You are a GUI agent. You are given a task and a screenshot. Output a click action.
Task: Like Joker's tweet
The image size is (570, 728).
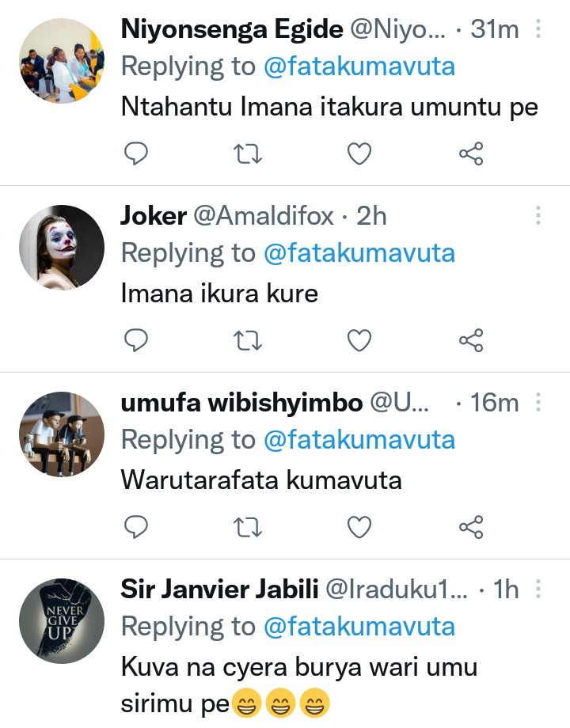click(x=359, y=340)
